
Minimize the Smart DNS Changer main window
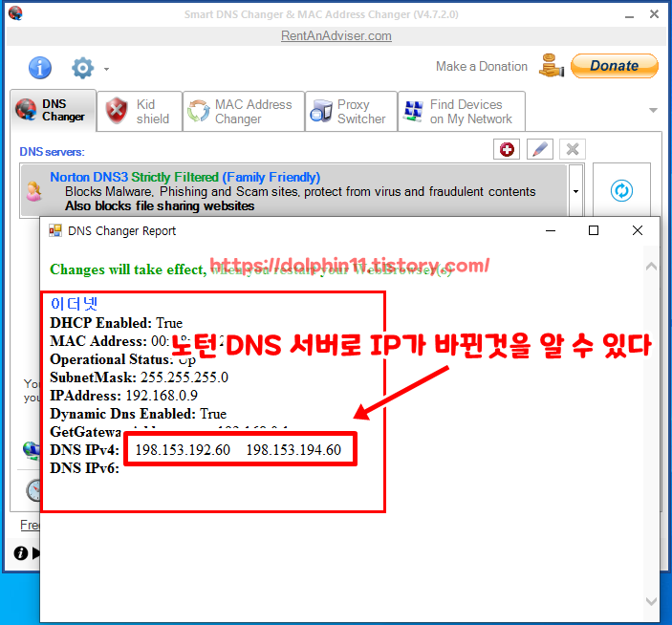click(x=629, y=15)
